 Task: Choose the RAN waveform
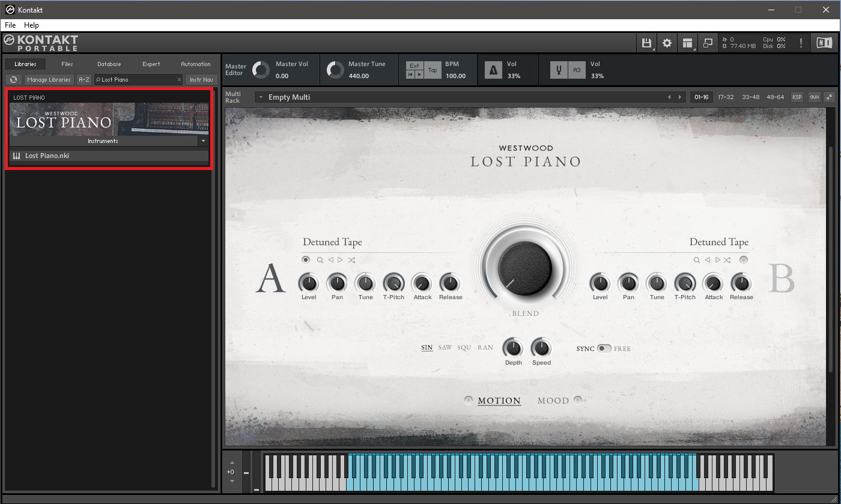pos(485,348)
